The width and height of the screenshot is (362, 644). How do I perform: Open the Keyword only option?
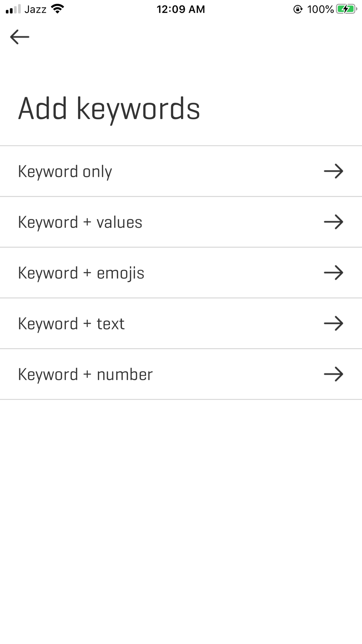(x=181, y=171)
